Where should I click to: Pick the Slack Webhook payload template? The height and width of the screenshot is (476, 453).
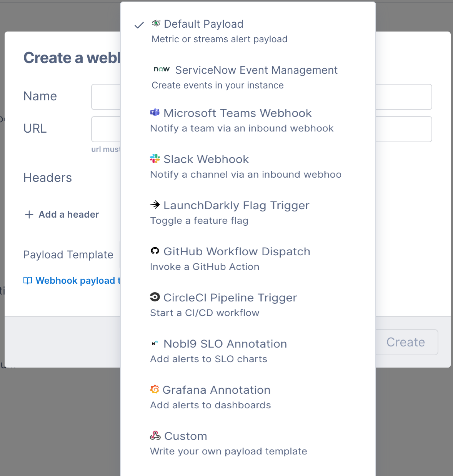point(206,159)
